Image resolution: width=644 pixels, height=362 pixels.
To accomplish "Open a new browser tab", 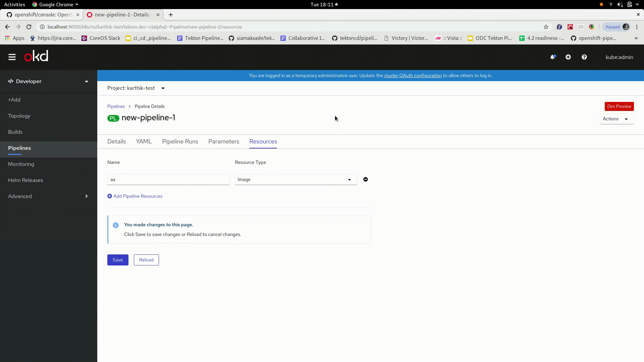I will [x=170, y=15].
